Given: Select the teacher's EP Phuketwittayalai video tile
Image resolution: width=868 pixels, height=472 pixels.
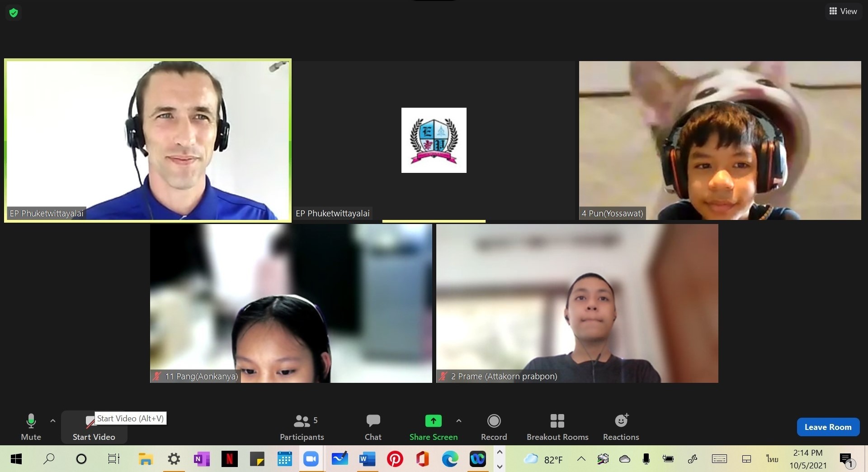Looking at the screenshot, I should 148,140.
